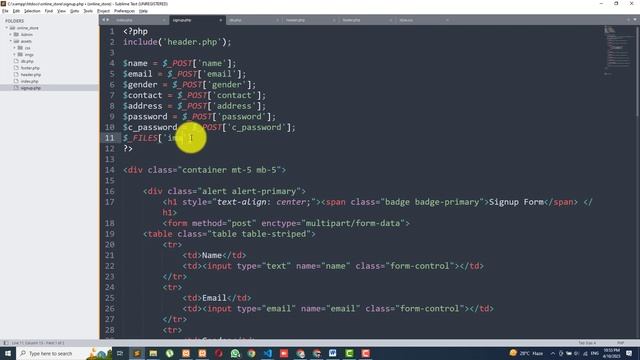The image size is (640, 360).
Task: Click the tab scroll left arrow
Action: (x=104, y=20)
